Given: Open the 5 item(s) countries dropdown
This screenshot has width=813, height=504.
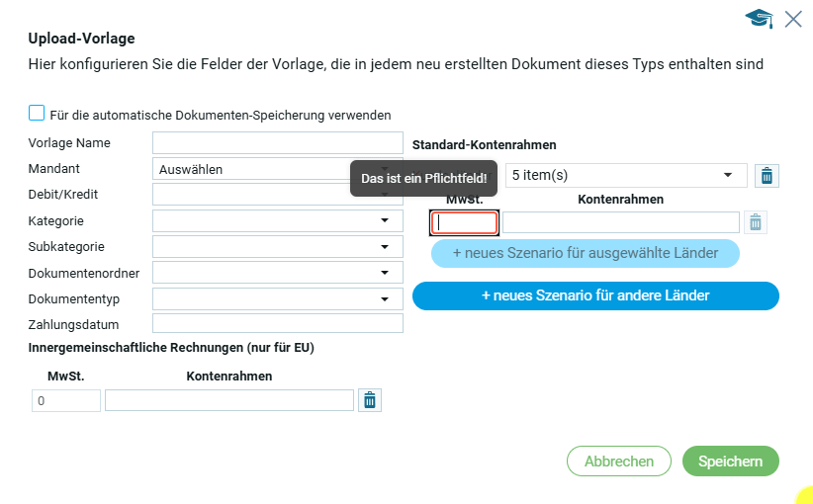Looking at the screenshot, I should pos(625,176).
